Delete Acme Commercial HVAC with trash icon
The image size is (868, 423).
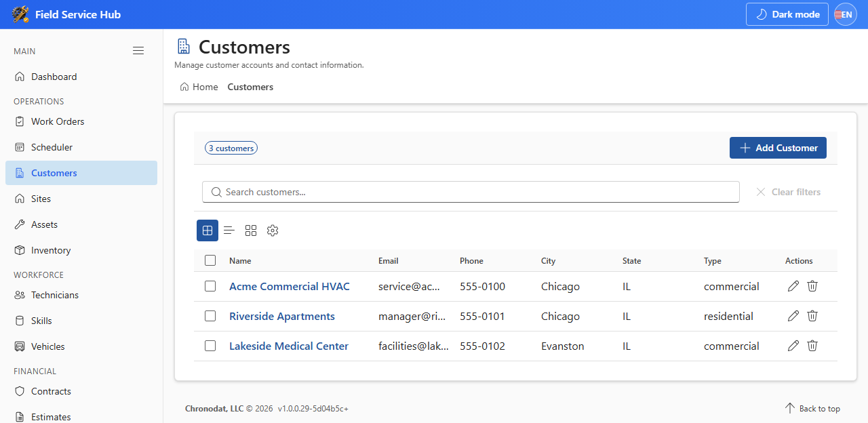812,286
